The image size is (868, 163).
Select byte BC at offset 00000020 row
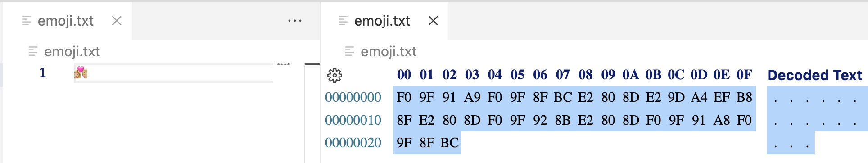[449, 143]
